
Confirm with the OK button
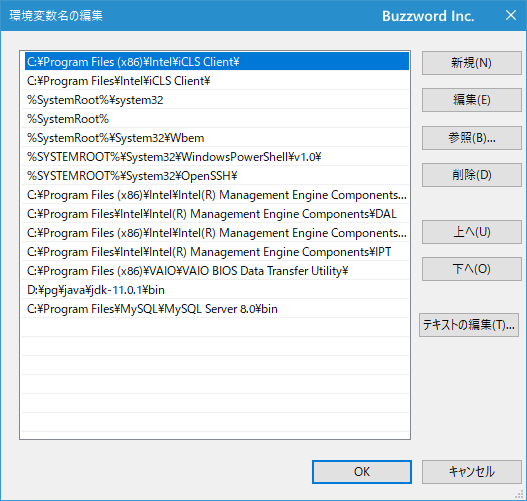(362, 472)
